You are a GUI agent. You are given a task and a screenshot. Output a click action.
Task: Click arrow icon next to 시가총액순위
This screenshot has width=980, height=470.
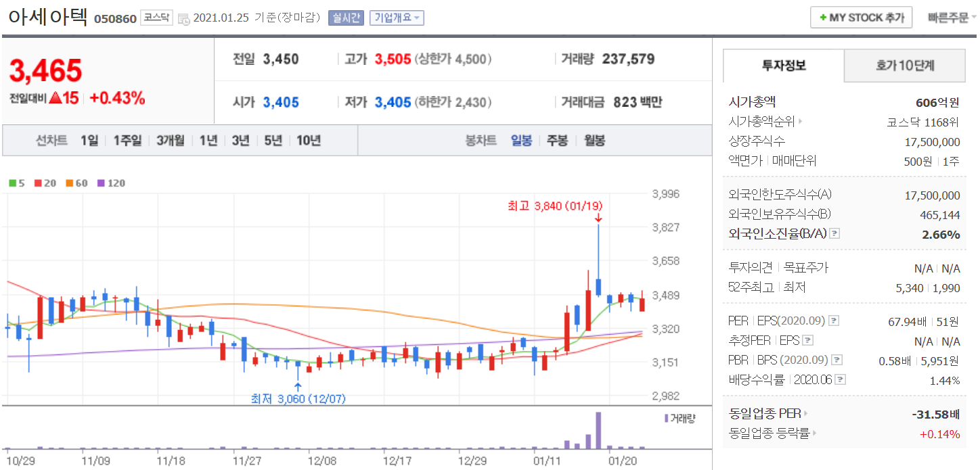click(x=801, y=122)
